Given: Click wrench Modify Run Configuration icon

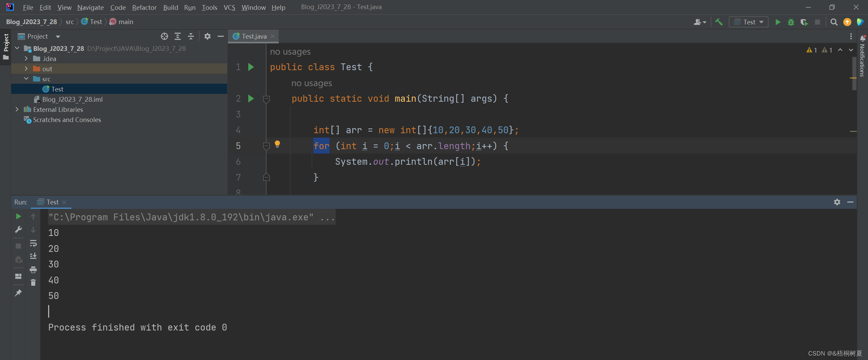Looking at the screenshot, I should click(x=18, y=230).
